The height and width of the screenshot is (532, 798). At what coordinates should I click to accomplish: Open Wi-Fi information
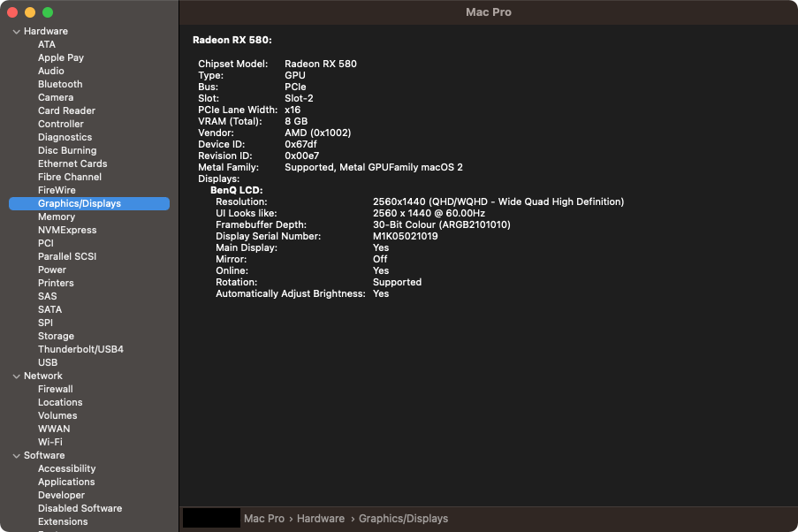pyautogui.click(x=49, y=442)
